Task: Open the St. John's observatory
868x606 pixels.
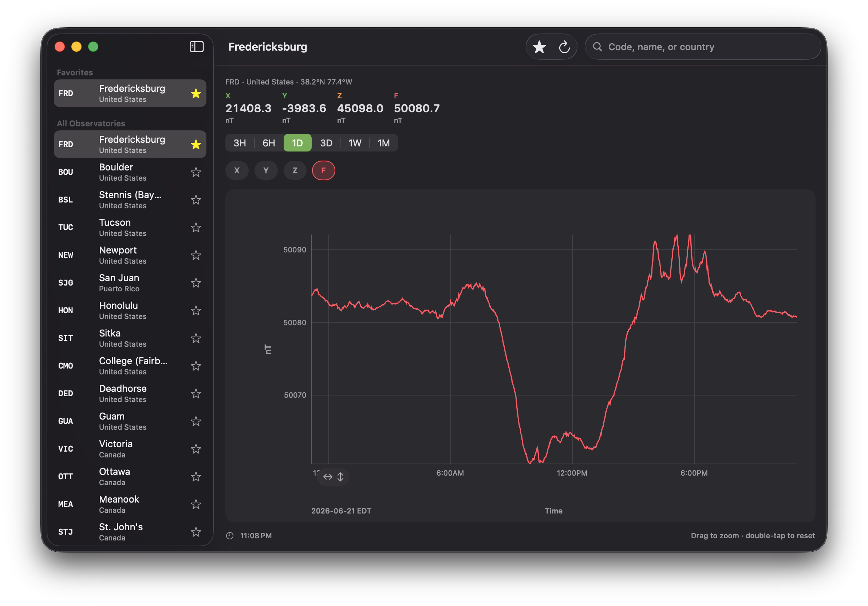Action: (130, 532)
